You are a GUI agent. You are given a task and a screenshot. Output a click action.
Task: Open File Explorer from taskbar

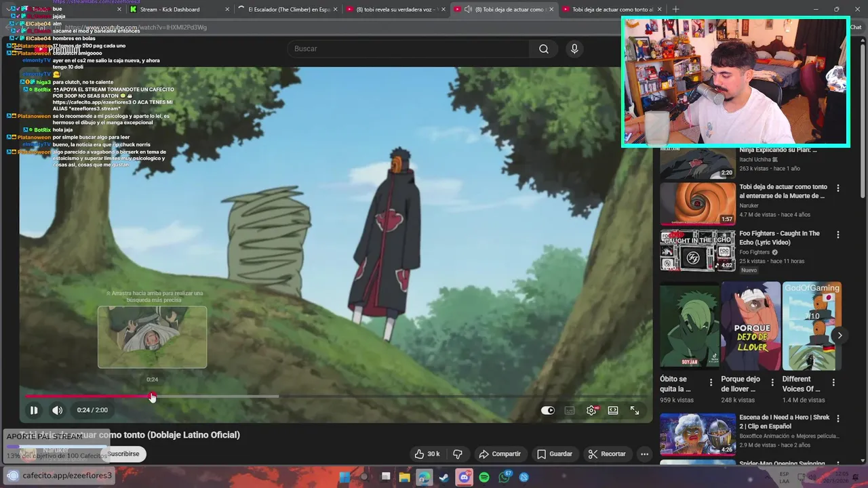[x=405, y=477]
